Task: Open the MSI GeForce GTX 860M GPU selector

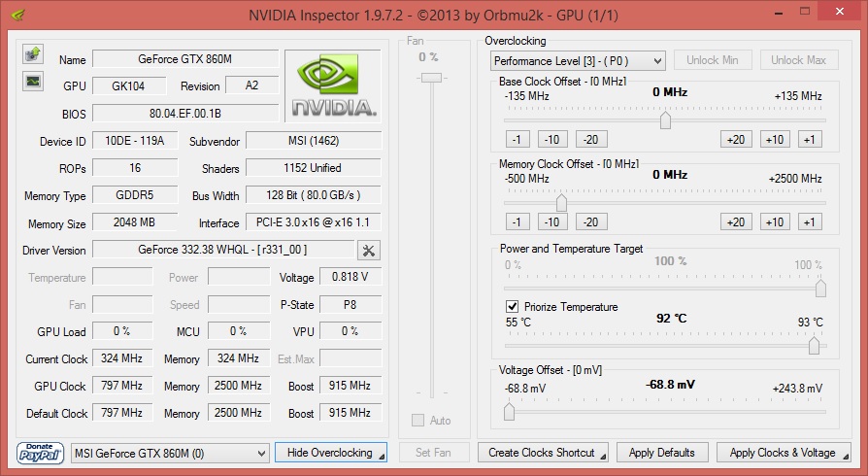Action: point(171,454)
